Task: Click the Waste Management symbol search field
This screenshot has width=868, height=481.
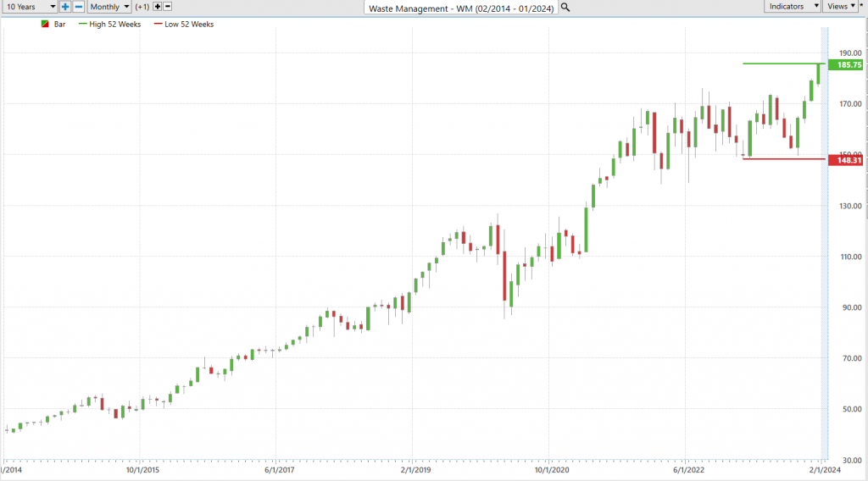Action: pyautogui.click(x=461, y=8)
